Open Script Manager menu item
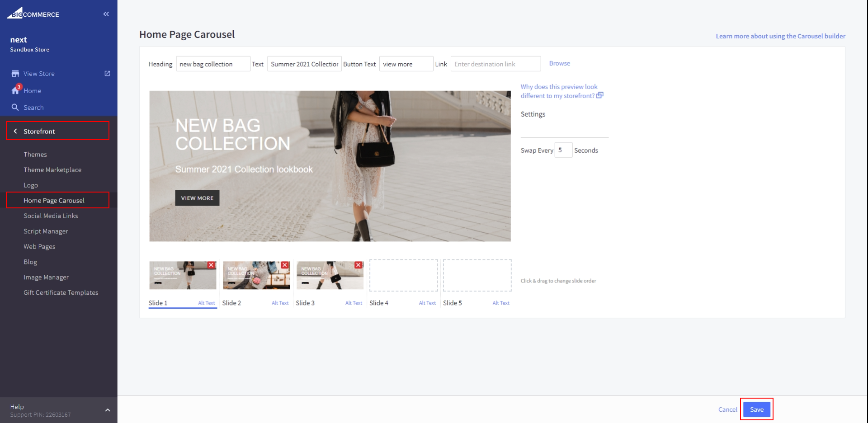Image resolution: width=868 pixels, height=423 pixels. coord(46,231)
